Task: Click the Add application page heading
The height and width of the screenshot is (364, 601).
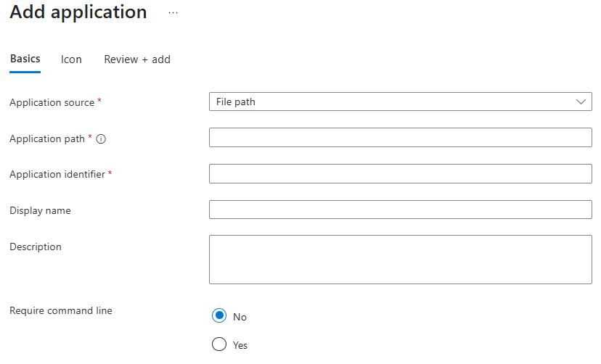Action: (x=78, y=12)
